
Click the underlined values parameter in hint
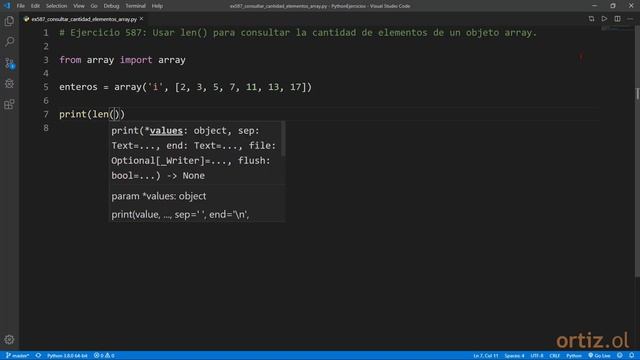[x=166, y=131]
